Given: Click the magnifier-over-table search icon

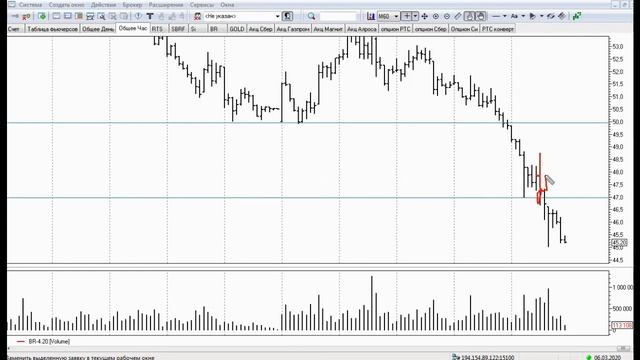Looking at the screenshot, I should click(101, 16).
